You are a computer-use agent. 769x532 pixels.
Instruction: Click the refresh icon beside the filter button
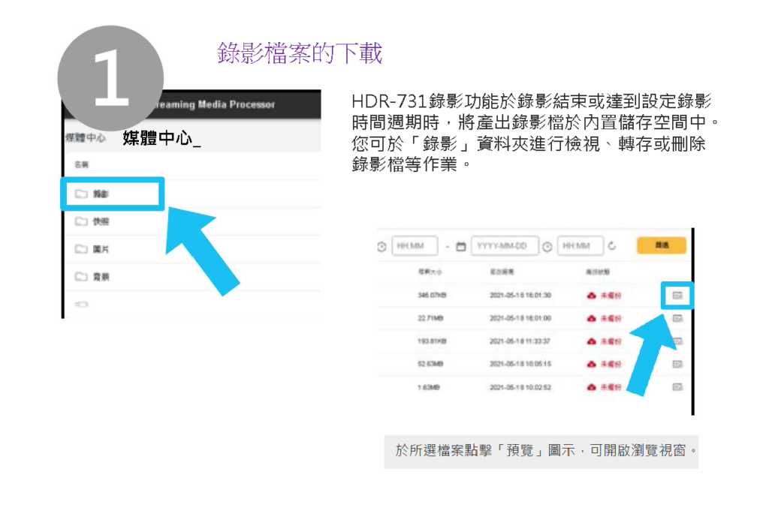612,246
